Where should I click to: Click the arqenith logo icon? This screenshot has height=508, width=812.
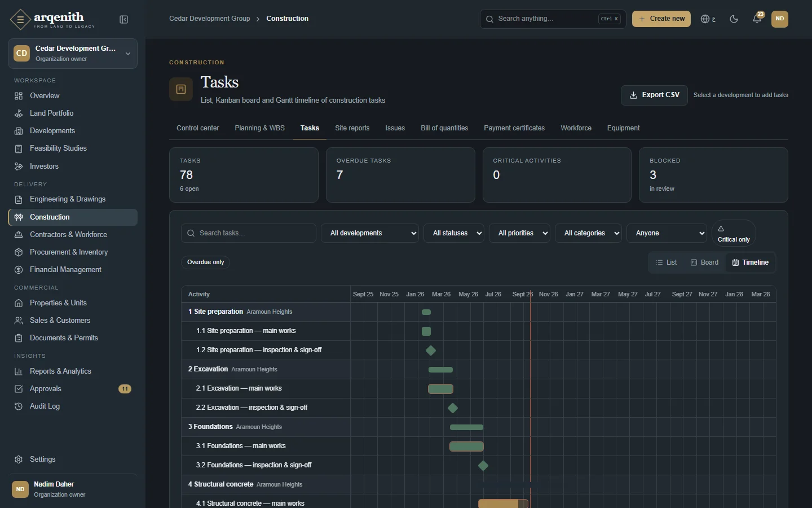[20, 20]
